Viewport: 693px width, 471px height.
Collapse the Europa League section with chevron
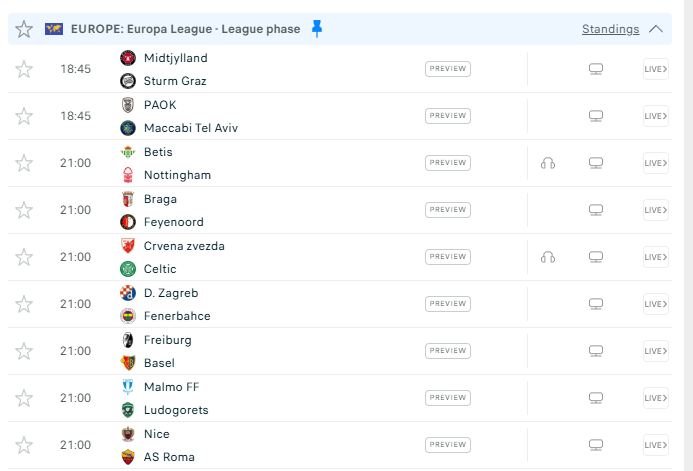(656, 29)
